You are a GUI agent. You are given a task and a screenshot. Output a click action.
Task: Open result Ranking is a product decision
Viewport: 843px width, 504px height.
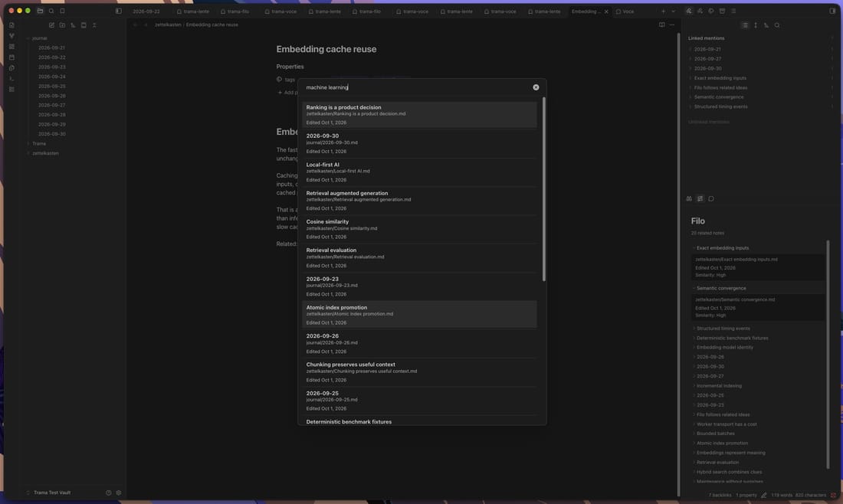pos(419,114)
